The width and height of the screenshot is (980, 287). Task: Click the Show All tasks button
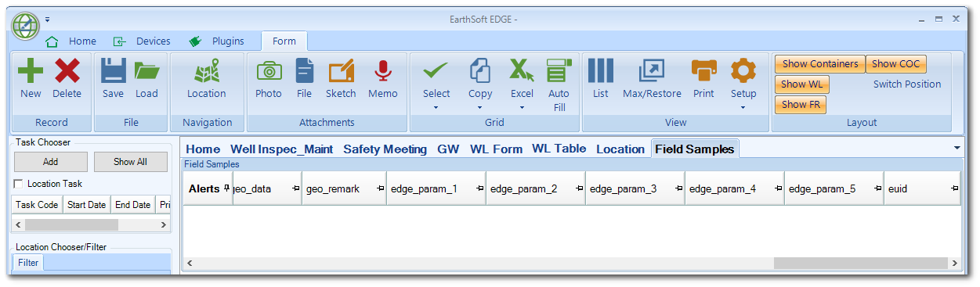click(130, 162)
